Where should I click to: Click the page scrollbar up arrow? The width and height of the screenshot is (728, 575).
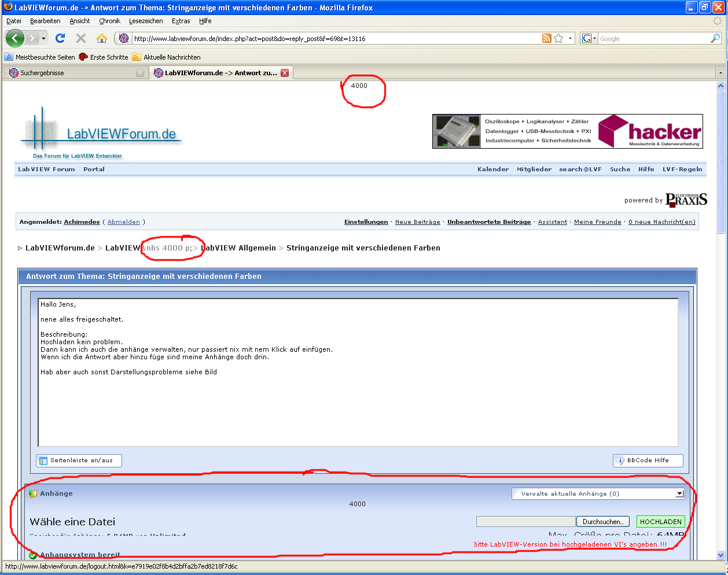point(720,86)
